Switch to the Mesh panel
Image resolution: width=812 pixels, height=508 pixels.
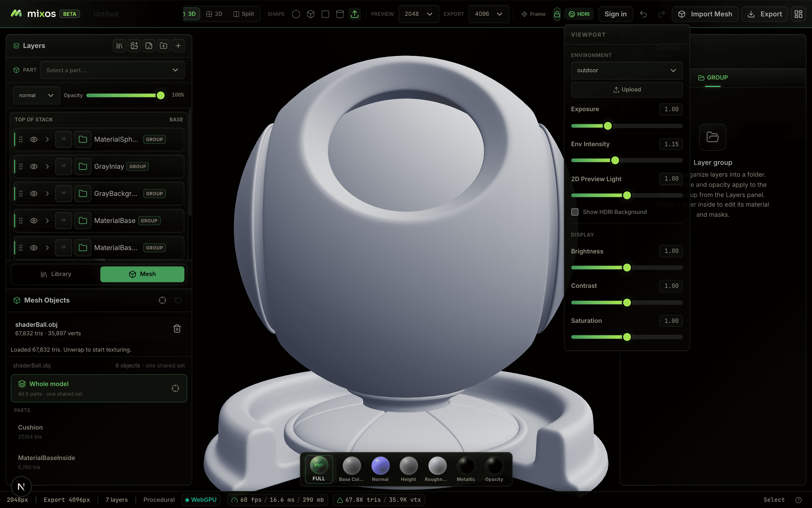click(x=142, y=274)
